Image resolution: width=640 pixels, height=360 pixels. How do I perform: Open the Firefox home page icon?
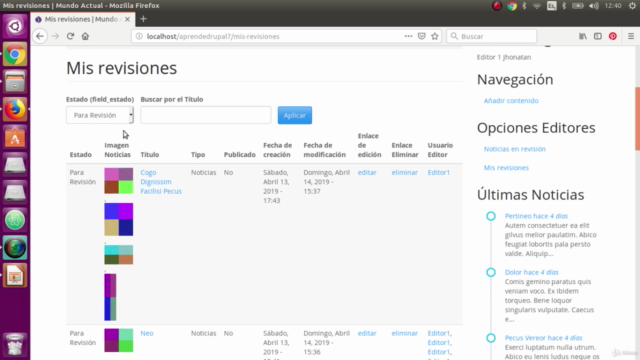pos(85,36)
